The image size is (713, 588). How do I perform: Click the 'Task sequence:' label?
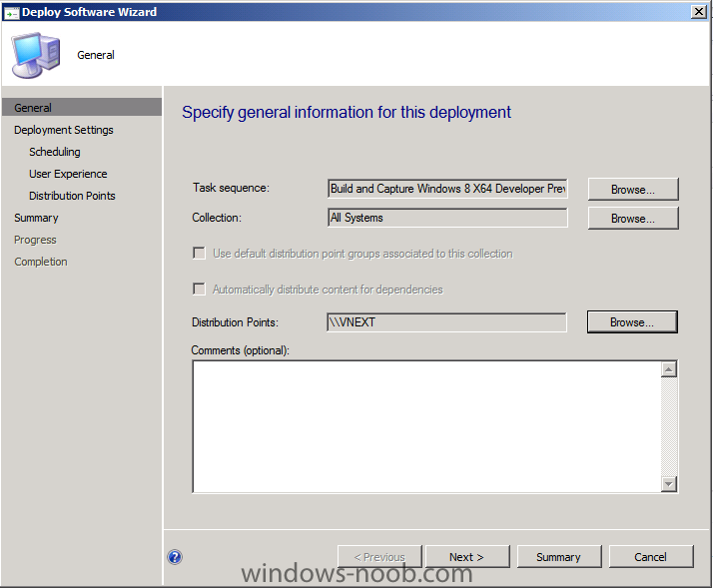point(231,188)
